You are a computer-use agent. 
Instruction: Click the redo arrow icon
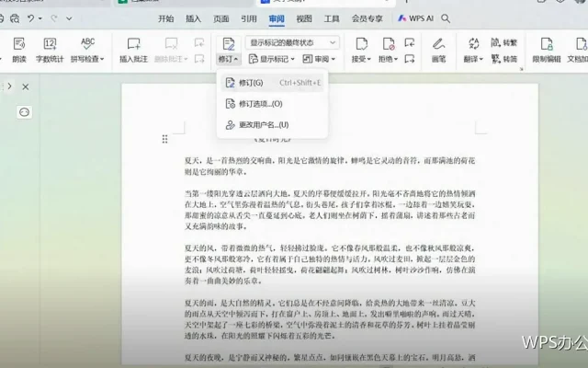coord(54,18)
